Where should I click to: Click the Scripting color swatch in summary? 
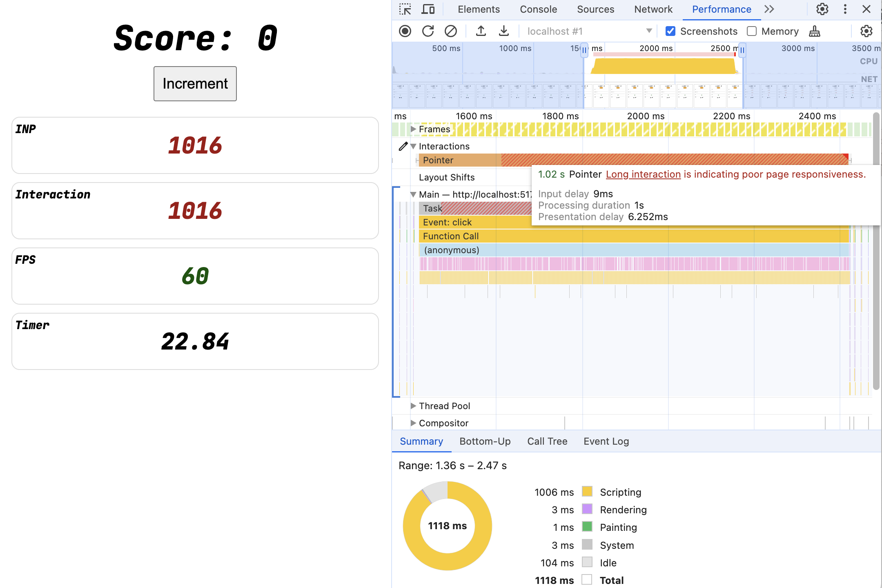point(586,492)
